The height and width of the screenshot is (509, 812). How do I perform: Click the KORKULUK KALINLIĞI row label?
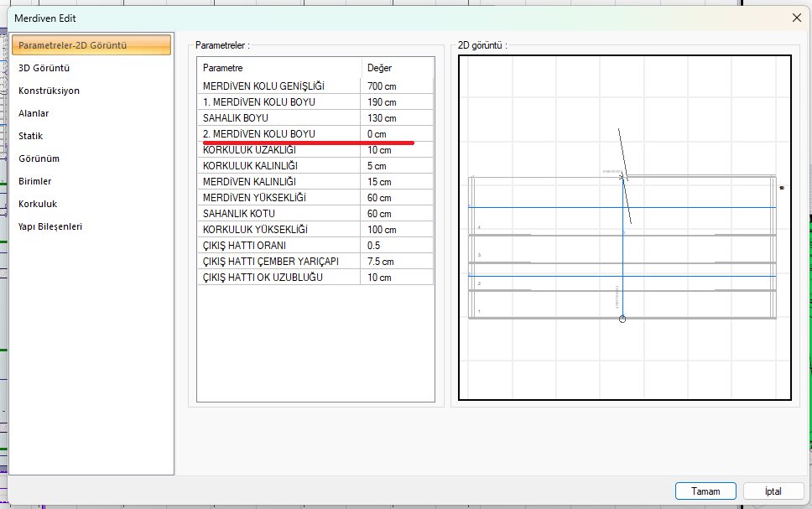point(250,166)
